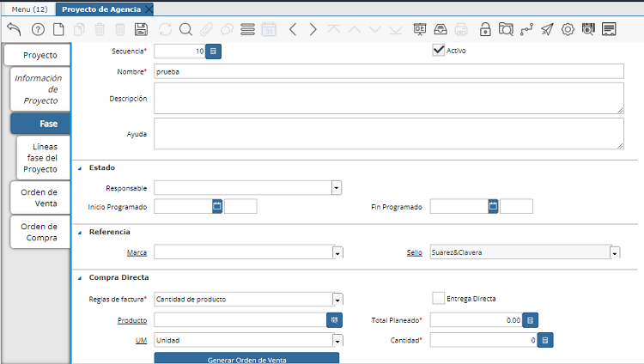Click into the Descripción text area
This screenshot has height=364, width=644.
(x=388, y=98)
